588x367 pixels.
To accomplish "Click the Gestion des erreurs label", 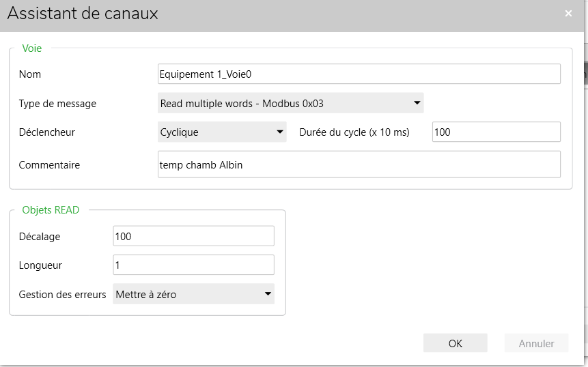I will pos(62,295).
